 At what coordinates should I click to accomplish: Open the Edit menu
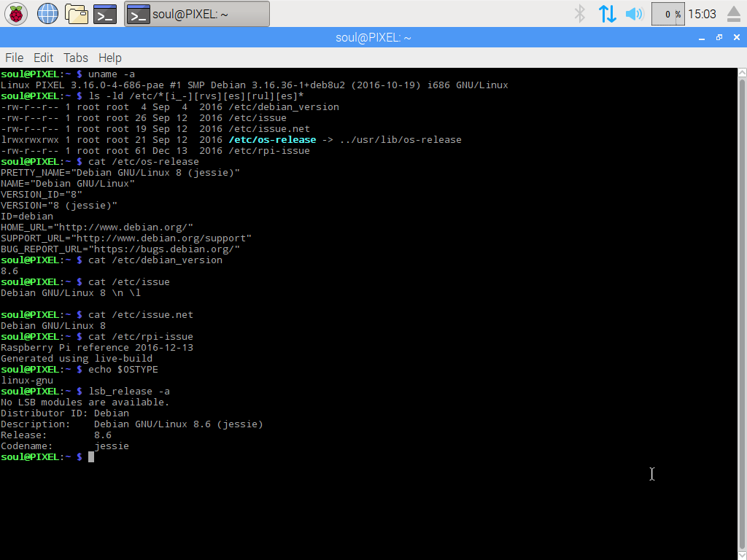pyautogui.click(x=43, y=58)
